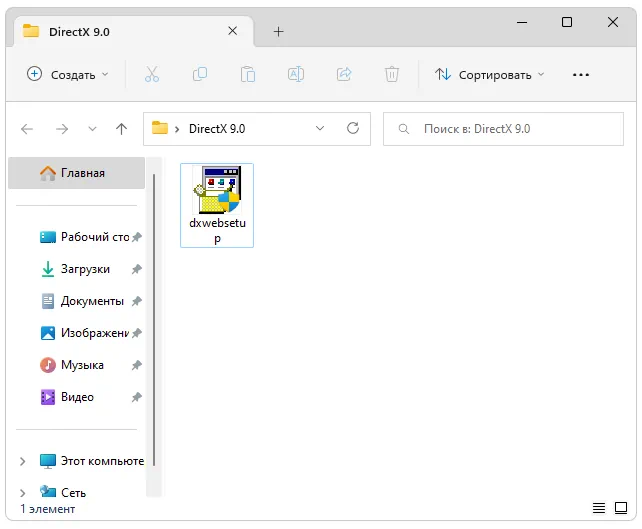The image size is (642, 529).
Task: Switch to details list view
Action: point(599,508)
